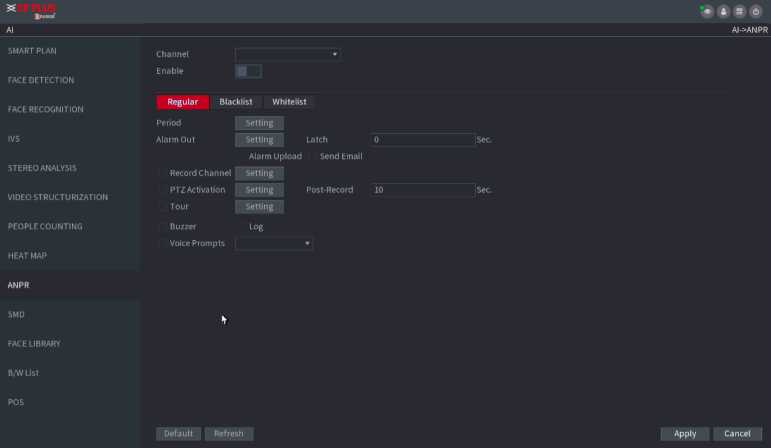Click the Period Setting button

point(259,123)
